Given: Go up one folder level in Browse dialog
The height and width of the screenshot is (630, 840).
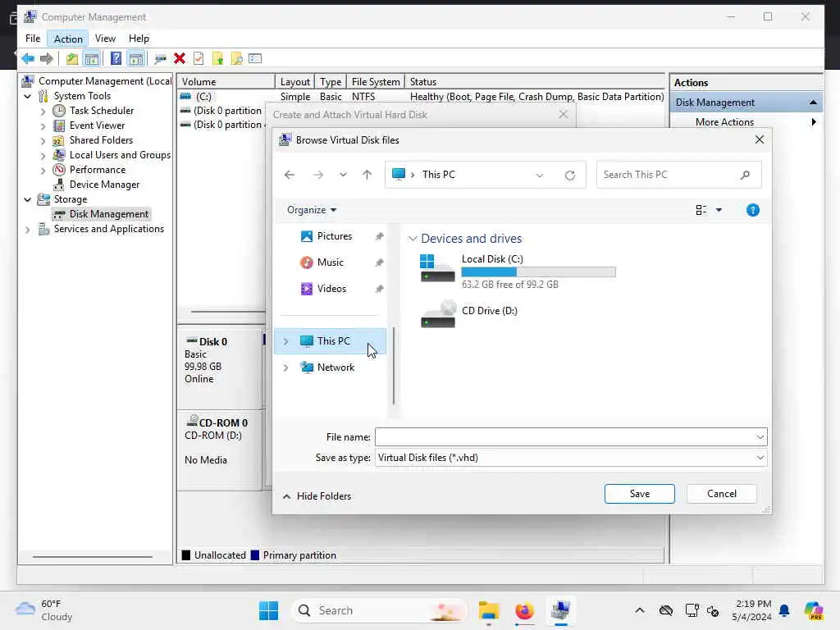Looking at the screenshot, I should tap(367, 175).
